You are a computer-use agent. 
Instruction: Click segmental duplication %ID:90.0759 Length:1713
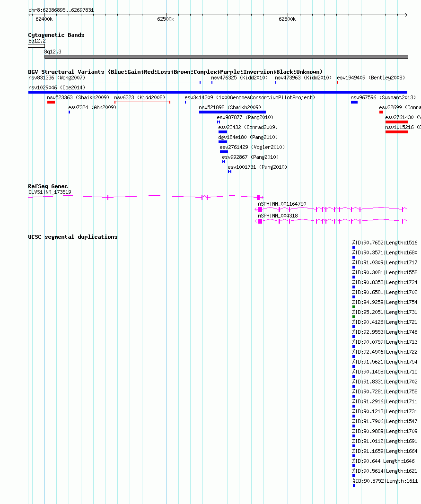point(385,342)
